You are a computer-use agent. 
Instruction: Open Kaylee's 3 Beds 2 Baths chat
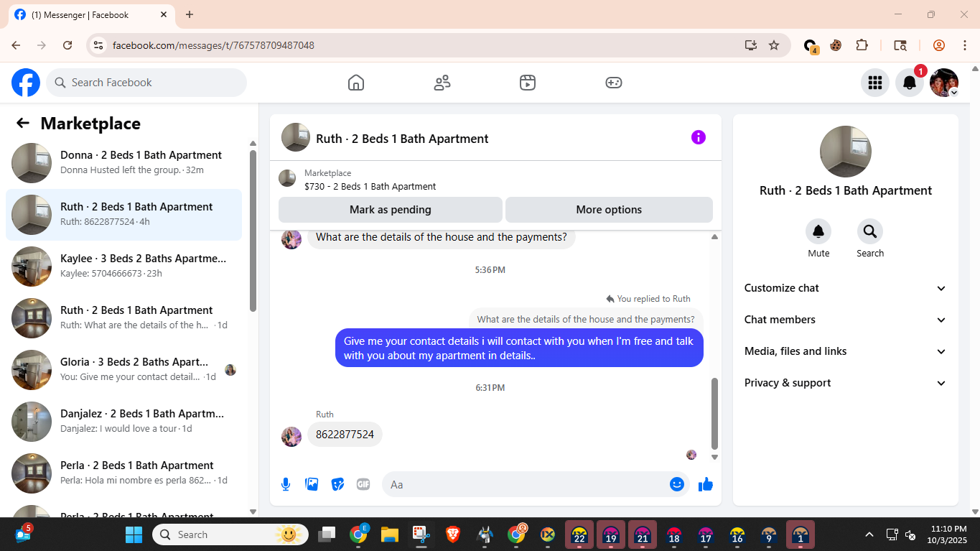click(x=123, y=267)
